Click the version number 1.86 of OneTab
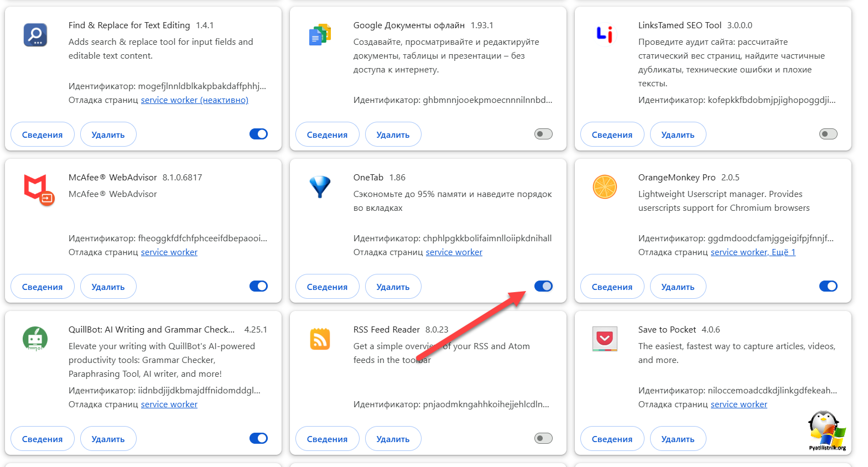The width and height of the screenshot is (868, 467). (x=397, y=178)
